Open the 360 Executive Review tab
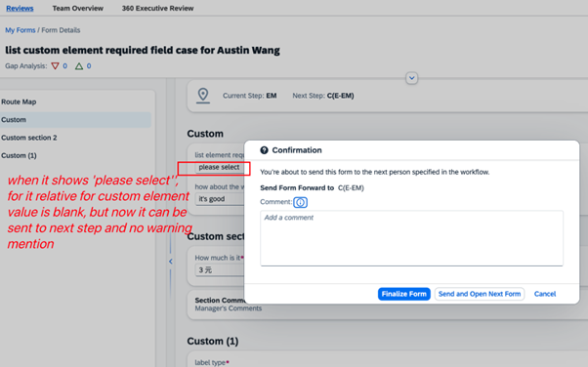The width and height of the screenshot is (588, 367). click(x=157, y=8)
